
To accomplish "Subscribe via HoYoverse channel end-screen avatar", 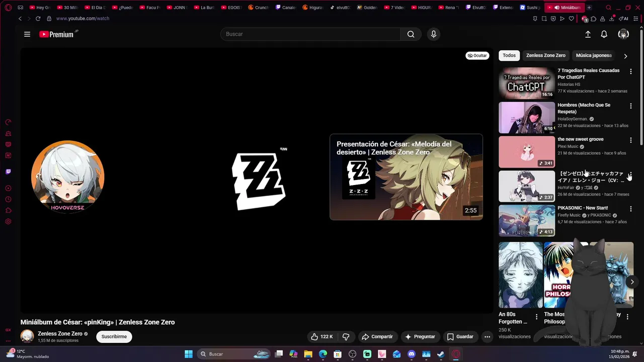I will [x=67, y=176].
